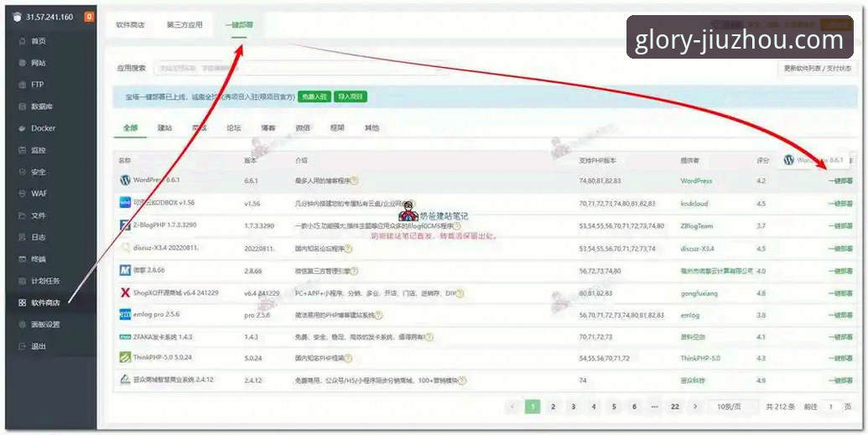Go to last page 22

(x=675, y=407)
